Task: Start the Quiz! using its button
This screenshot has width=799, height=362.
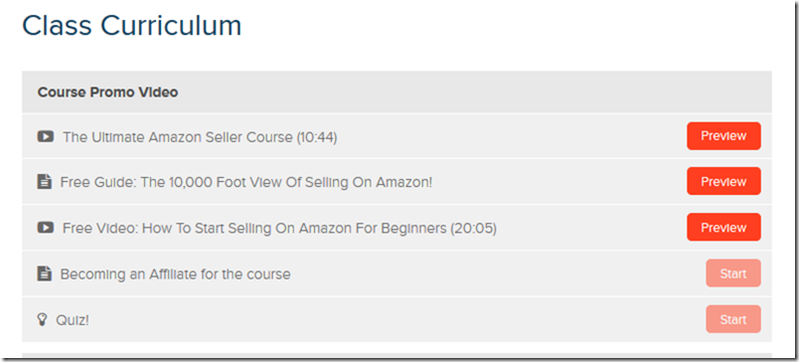Action: pos(733,320)
